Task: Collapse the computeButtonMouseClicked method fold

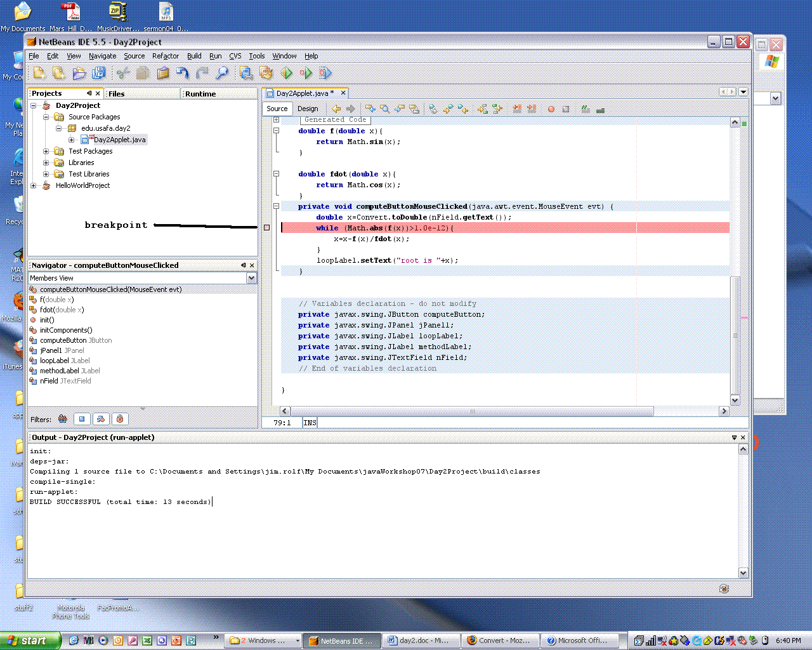Action: 277,206
